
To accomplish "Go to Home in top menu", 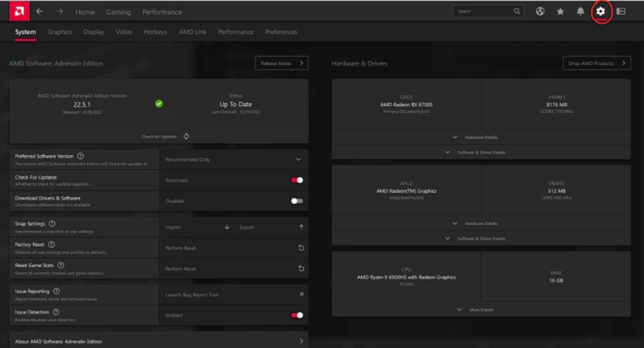I will point(85,12).
